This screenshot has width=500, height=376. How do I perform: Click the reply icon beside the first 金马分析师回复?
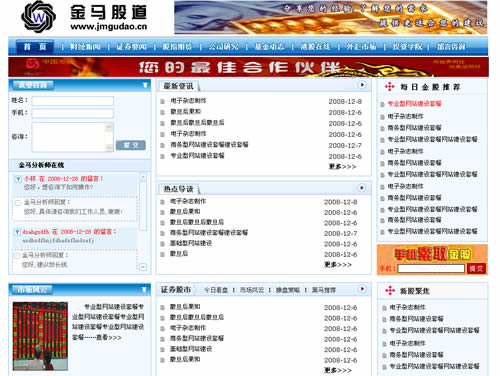coord(18,202)
